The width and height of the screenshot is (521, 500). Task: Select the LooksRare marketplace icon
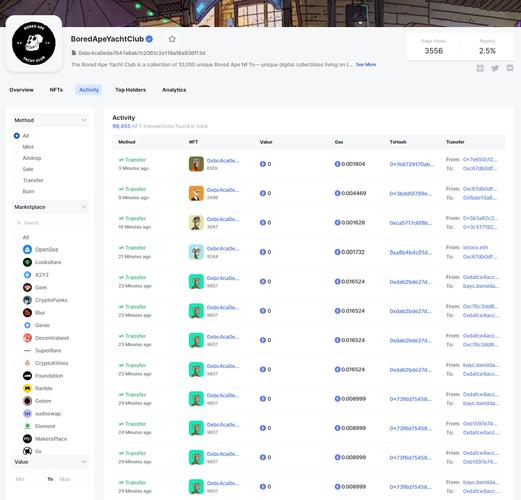(27, 262)
